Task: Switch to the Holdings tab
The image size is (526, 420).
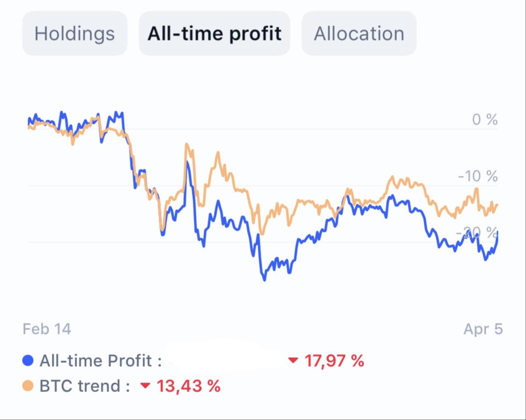Action: 75,34
